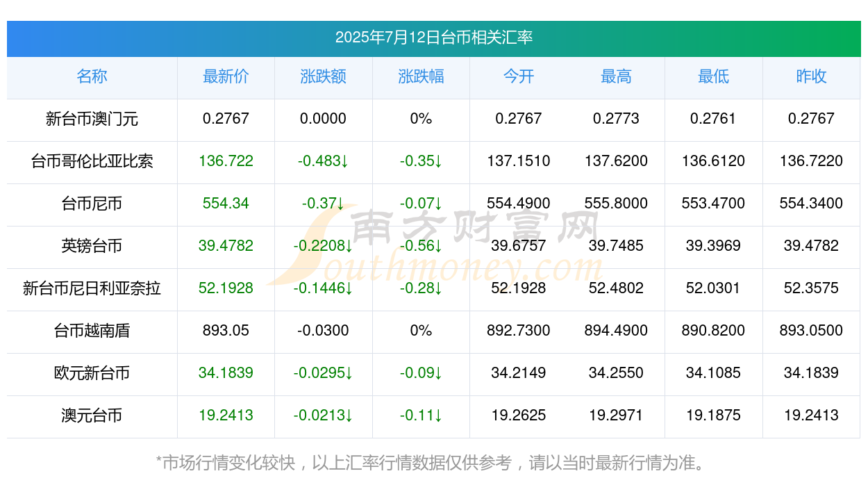The width and height of the screenshot is (868, 485).
Task: Click latest price 136.722
Action: 226,161
